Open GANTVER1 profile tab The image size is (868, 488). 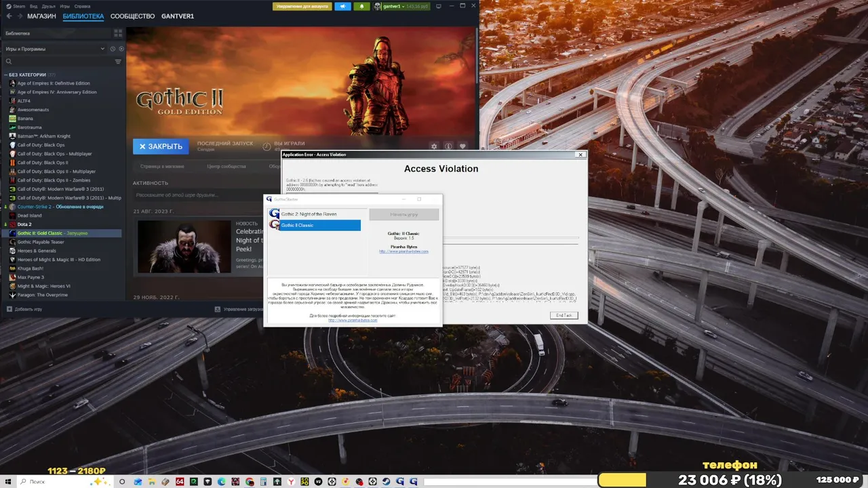point(178,16)
